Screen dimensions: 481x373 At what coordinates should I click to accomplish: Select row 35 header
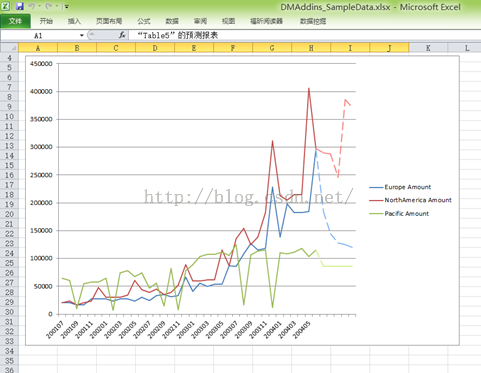pyautogui.click(x=9, y=361)
